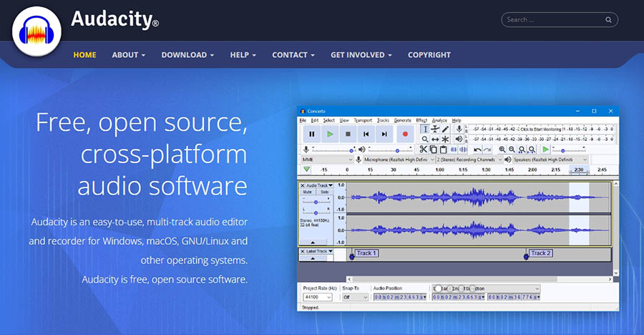Open the GET INVOLVED navigation menu
Viewport: 644px width, 335px height.
[361, 54]
